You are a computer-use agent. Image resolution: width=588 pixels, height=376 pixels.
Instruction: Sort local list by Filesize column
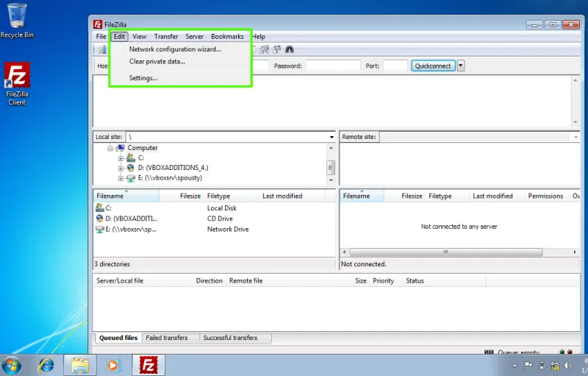click(x=182, y=196)
